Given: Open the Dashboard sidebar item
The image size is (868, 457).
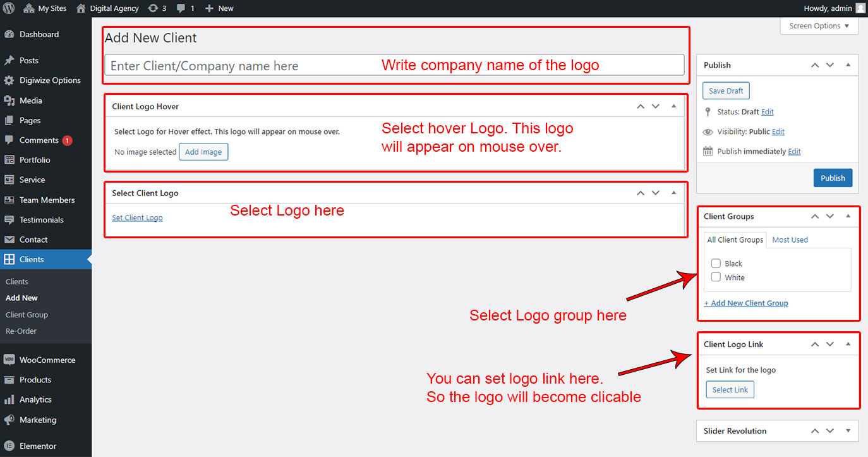Looking at the screenshot, I should (39, 35).
